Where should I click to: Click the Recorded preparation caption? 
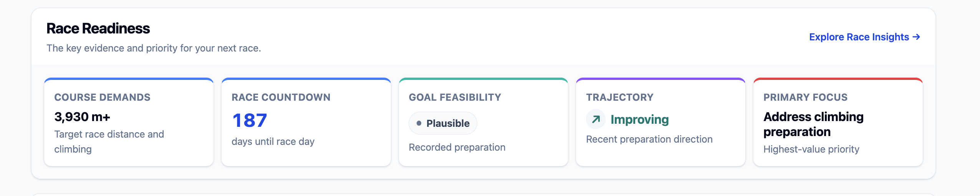[x=457, y=147]
